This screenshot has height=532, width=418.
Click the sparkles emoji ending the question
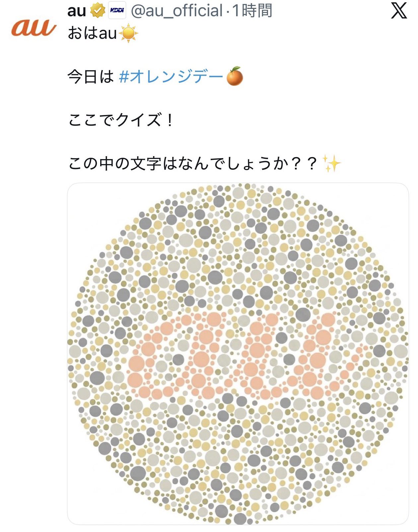click(x=331, y=164)
